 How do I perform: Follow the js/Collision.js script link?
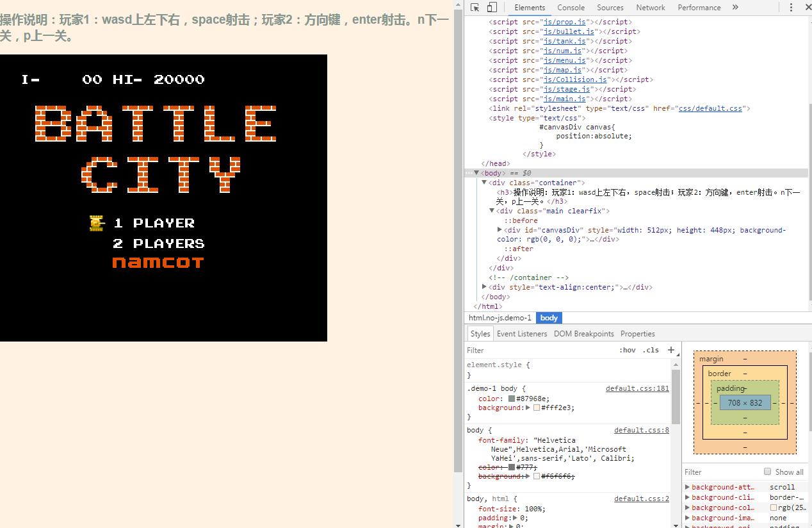[x=575, y=79]
